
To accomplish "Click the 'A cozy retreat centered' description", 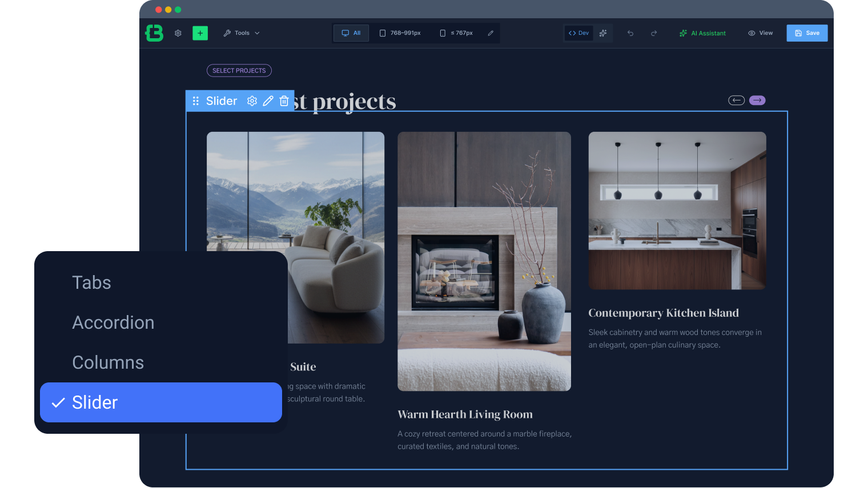I will (x=484, y=440).
